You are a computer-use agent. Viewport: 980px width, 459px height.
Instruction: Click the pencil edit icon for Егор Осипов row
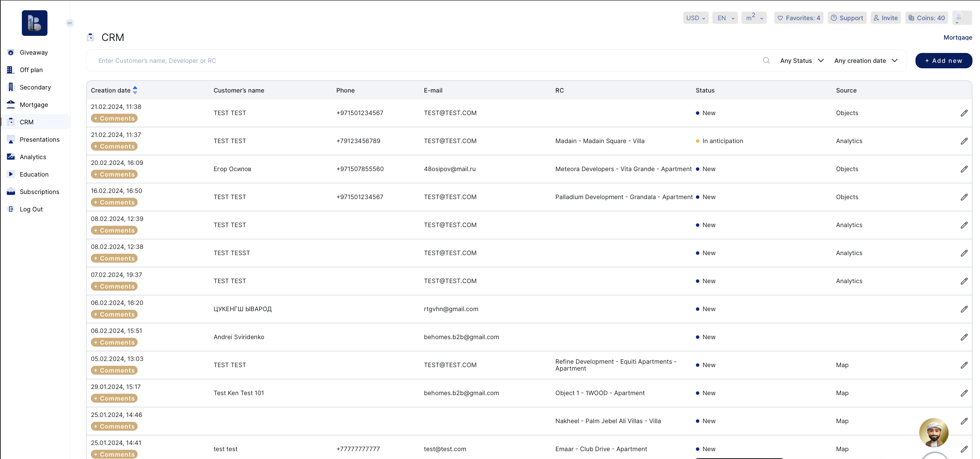pyautogui.click(x=964, y=169)
